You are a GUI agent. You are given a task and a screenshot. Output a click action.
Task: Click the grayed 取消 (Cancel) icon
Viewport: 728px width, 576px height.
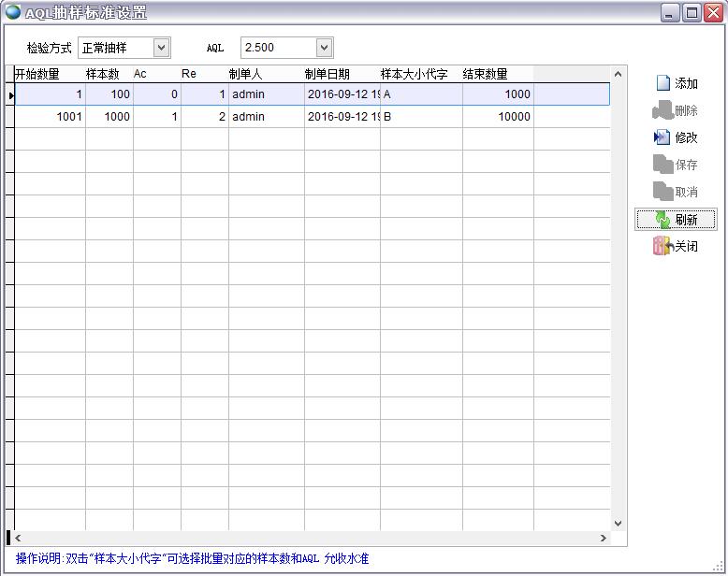(662, 192)
